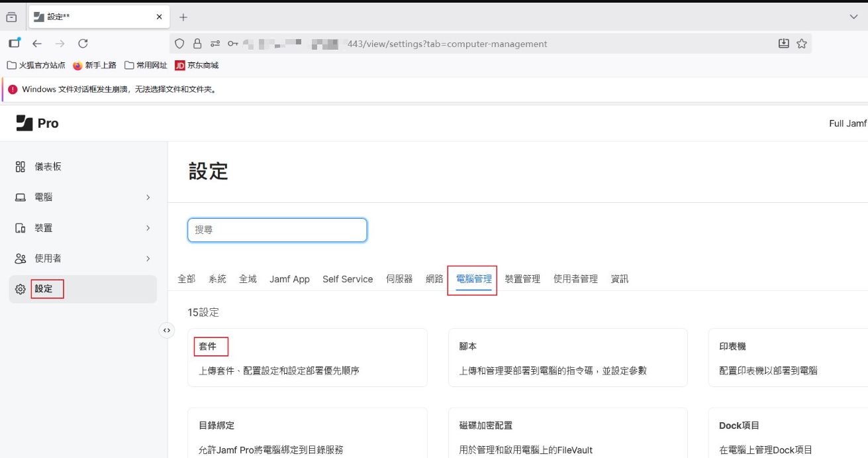The width and height of the screenshot is (868, 458).
Task: Open the downloads icon in the address bar
Action: tap(783, 44)
